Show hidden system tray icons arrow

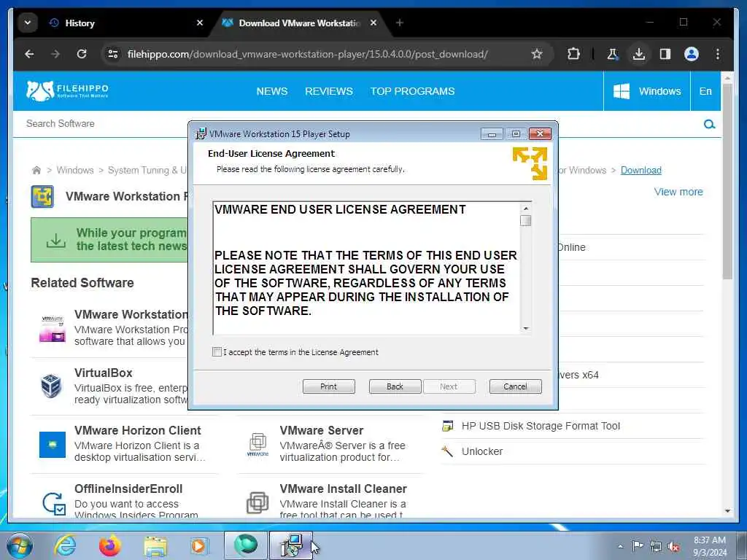pyautogui.click(x=620, y=546)
